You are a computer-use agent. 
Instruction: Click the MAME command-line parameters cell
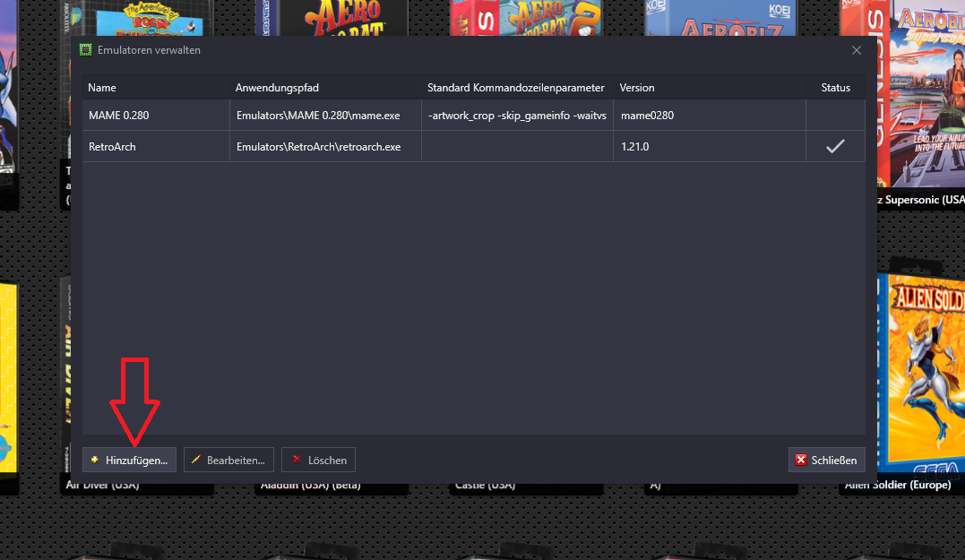click(x=516, y=116)
